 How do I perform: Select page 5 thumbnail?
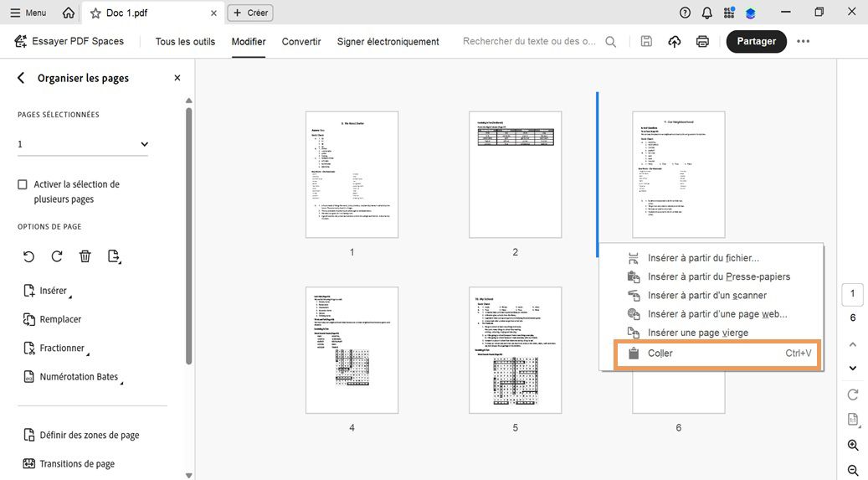(x=516, y=350)
